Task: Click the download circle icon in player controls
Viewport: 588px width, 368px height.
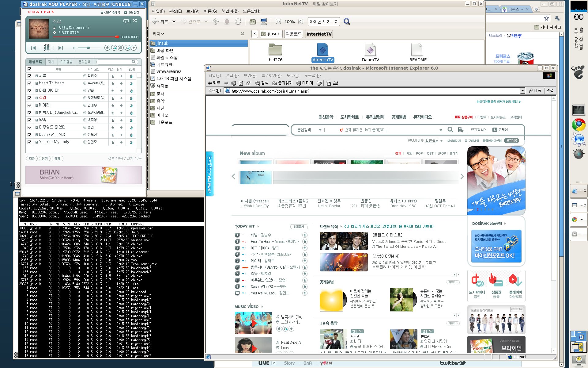Action: coord(107,48)
